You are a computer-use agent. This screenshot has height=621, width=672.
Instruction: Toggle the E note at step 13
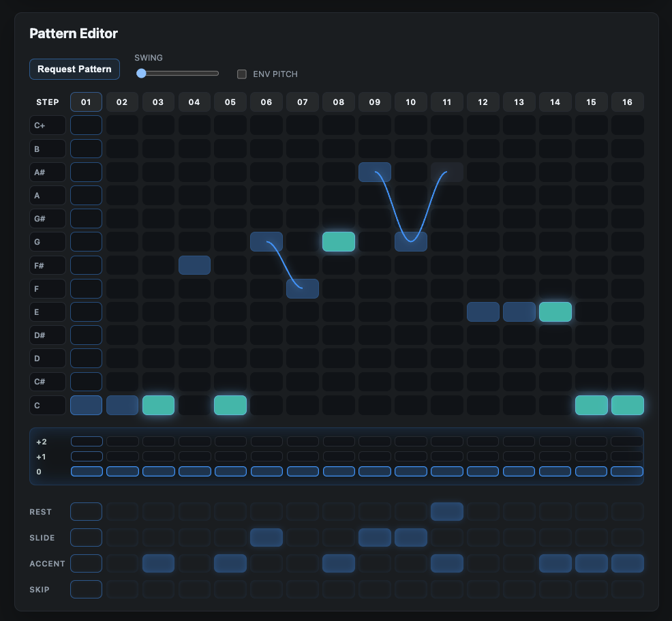coord(519,312)
